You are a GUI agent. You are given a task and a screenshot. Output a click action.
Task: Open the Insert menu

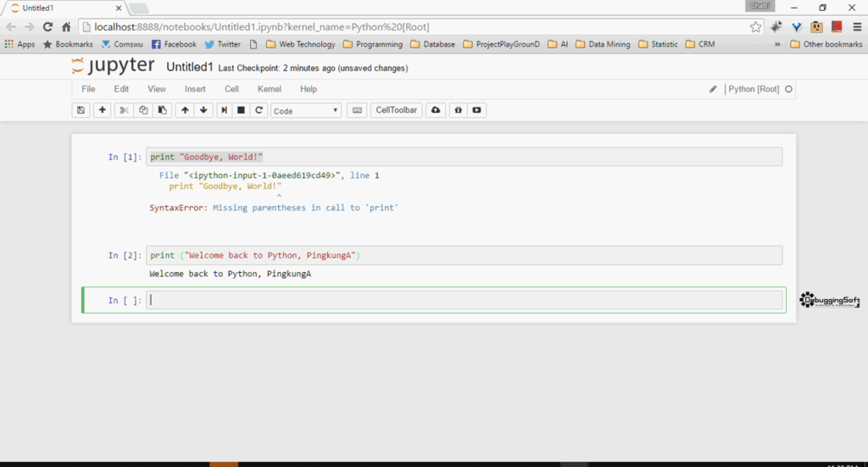(x=195, y=89)
